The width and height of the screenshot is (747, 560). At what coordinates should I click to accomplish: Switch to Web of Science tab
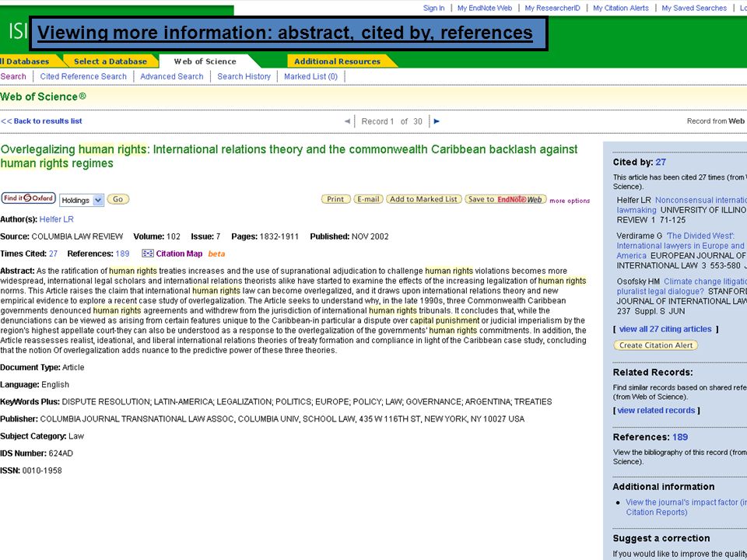[x=205, y=61]
